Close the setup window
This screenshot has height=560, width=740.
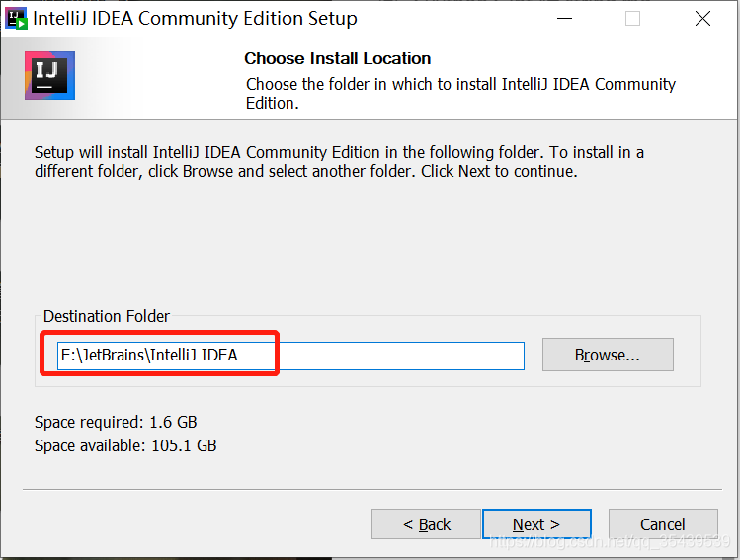(702, 19)
